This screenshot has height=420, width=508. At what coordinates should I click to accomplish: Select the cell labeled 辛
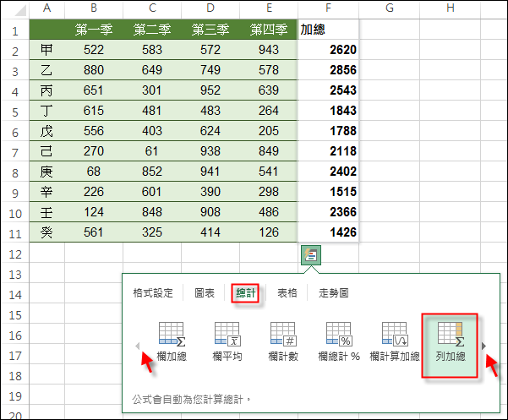(x=47, y=192)
